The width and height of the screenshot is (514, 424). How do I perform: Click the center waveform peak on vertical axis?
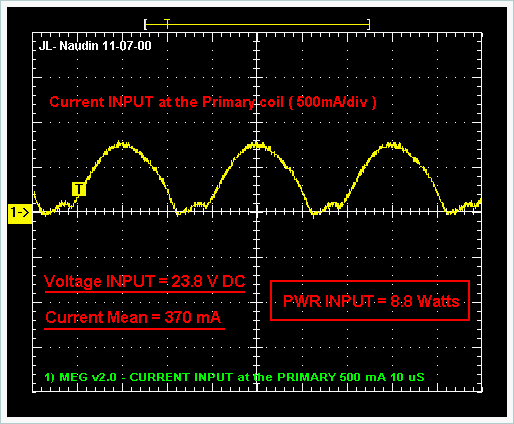(257, 145)
